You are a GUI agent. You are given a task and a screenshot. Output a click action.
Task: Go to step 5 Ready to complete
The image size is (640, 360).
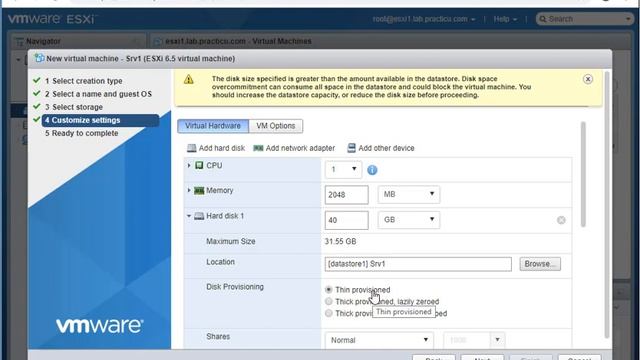[82, 133]
